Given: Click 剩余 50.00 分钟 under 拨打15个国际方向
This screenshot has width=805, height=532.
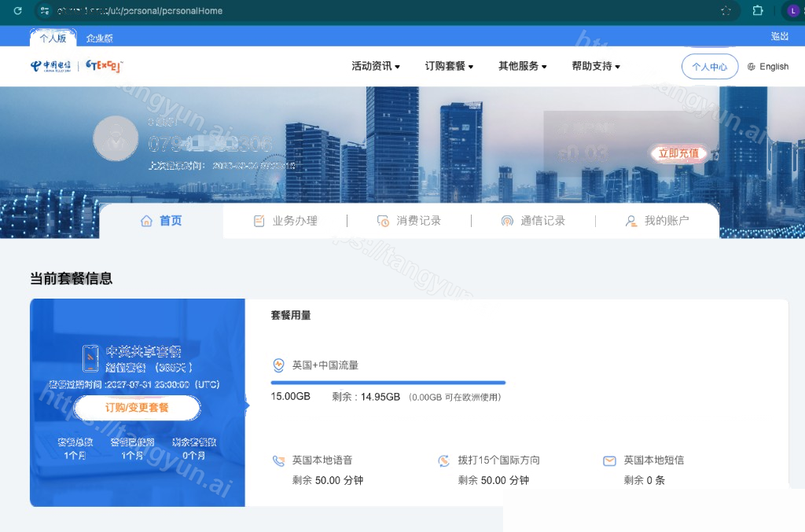Looking at the screenshot, I should tap(494, 481).
